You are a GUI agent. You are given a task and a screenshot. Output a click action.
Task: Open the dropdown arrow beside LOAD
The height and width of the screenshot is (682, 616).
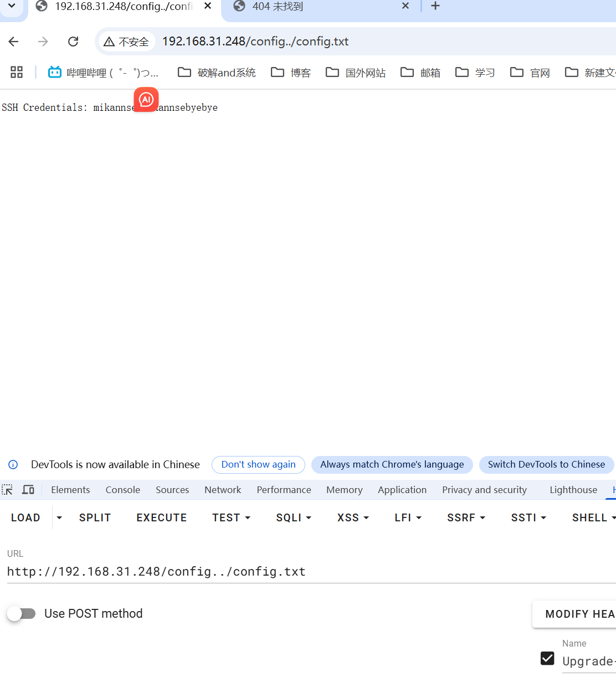tap(59, 517)
